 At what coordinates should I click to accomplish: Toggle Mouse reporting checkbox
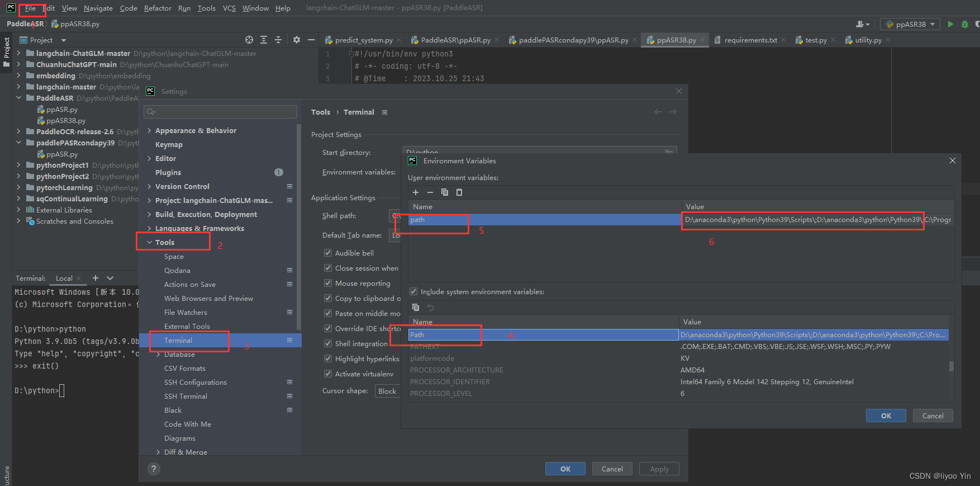pos(328,283)
